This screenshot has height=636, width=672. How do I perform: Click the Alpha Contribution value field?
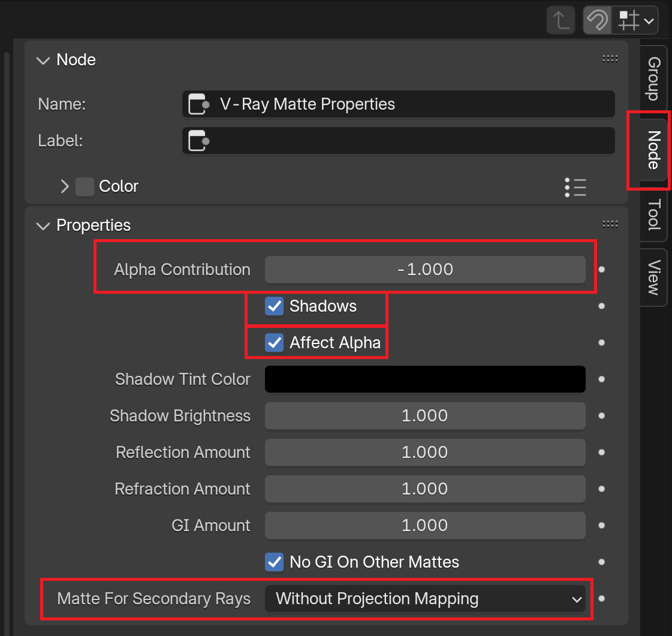click(425, 270)
